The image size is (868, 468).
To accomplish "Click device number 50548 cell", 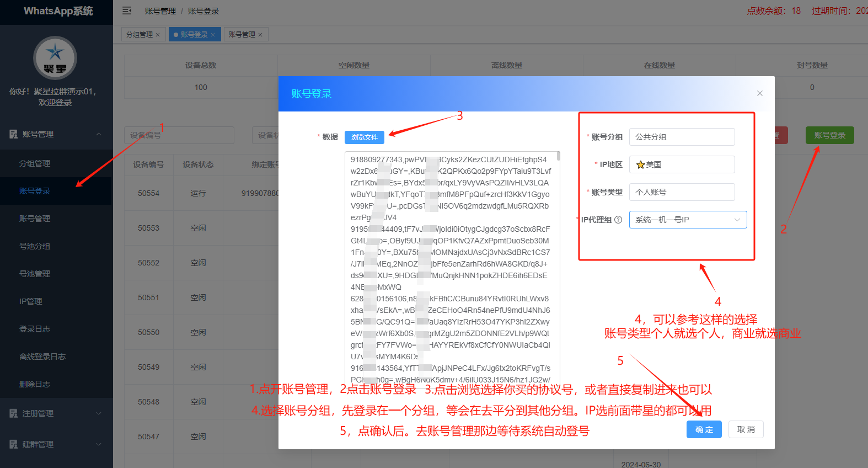I will click(149, 402).
